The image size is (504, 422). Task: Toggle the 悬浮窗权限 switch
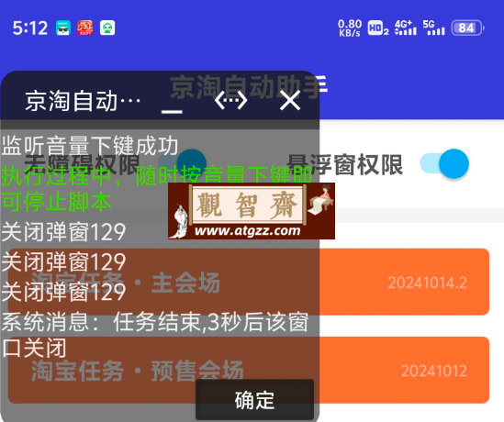tap(445, 164)
